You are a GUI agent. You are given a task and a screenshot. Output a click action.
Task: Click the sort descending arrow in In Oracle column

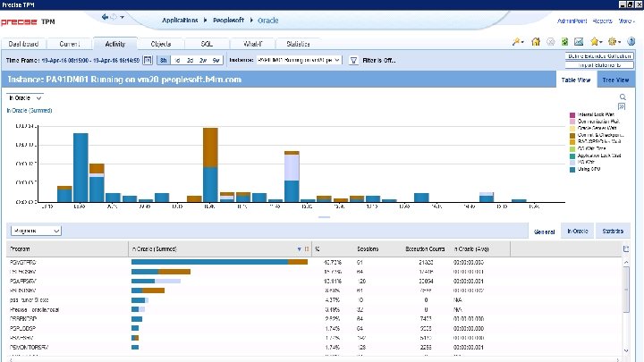pyautogui.click(x=299, y=249)
